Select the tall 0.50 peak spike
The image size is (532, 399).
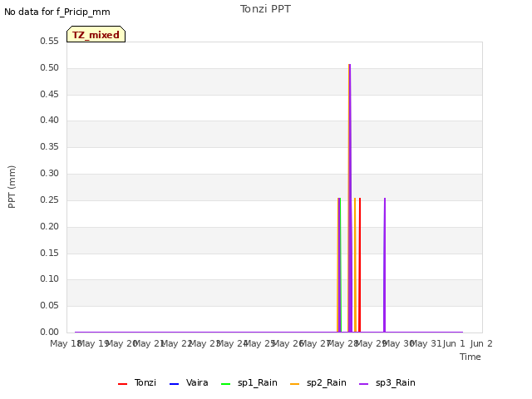[349, 198]
